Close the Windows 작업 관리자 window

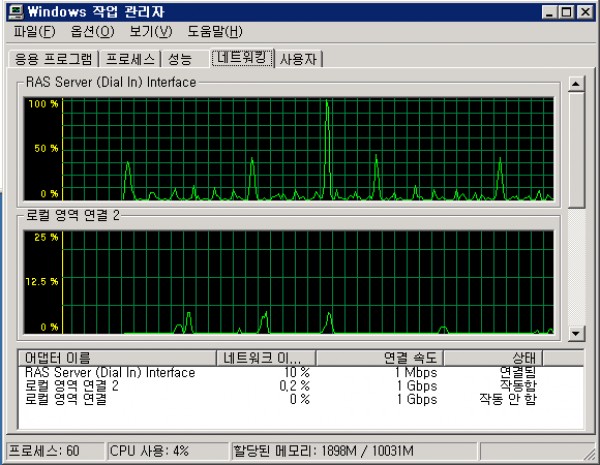coord(585,12)
